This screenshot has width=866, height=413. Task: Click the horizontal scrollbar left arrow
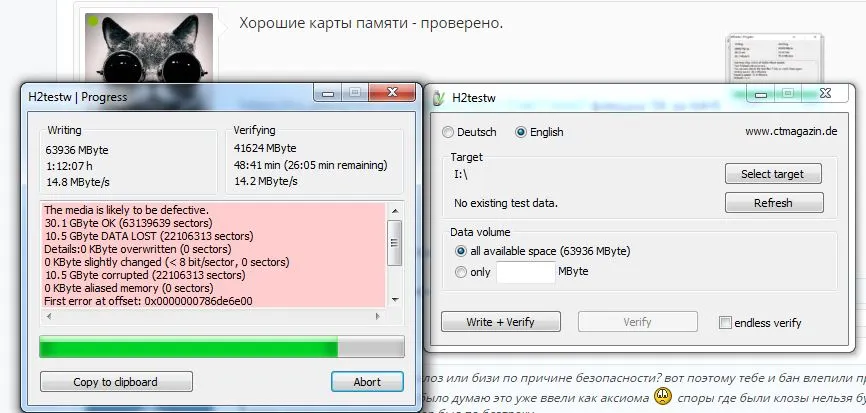point(49,316)
